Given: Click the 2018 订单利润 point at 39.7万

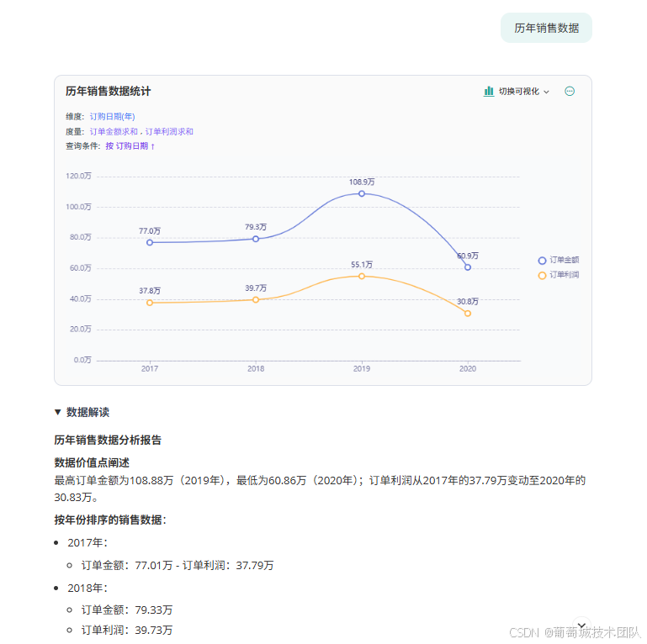Looking at the screenshot, I should point(256,300).
